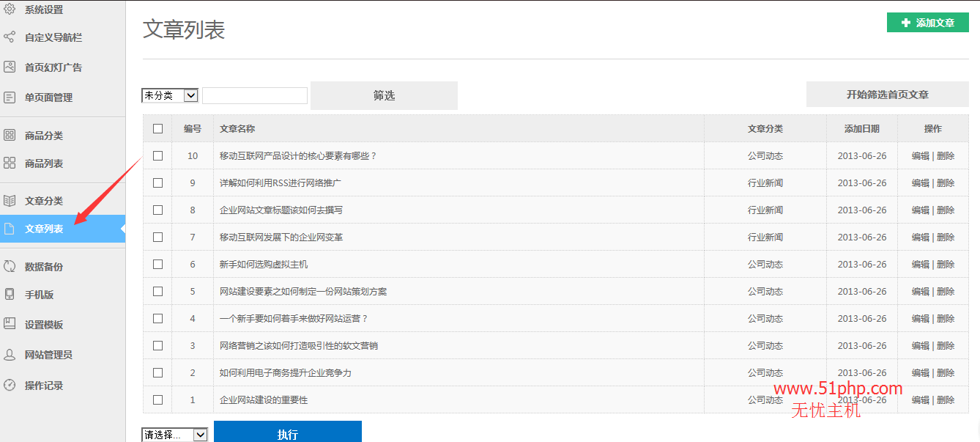Select 商品列表 menu item
Screen dimensions: 980x442
(x=44, y=163)
